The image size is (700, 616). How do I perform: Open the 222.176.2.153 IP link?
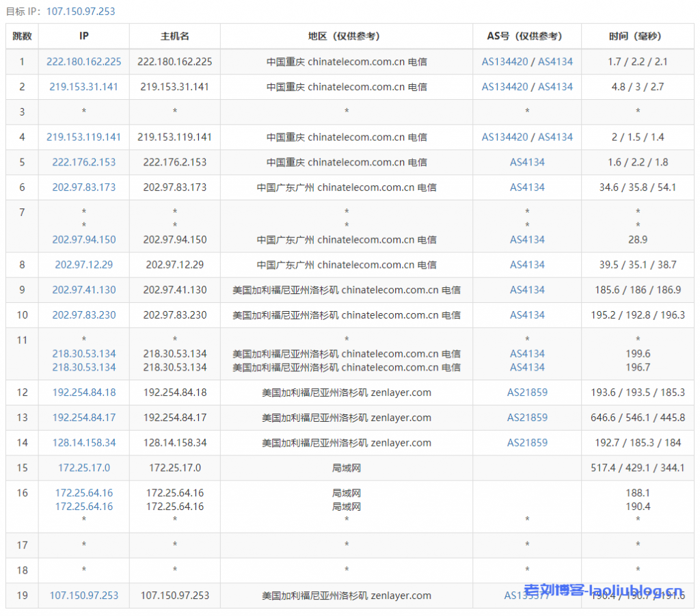click(x=84, y=163)
